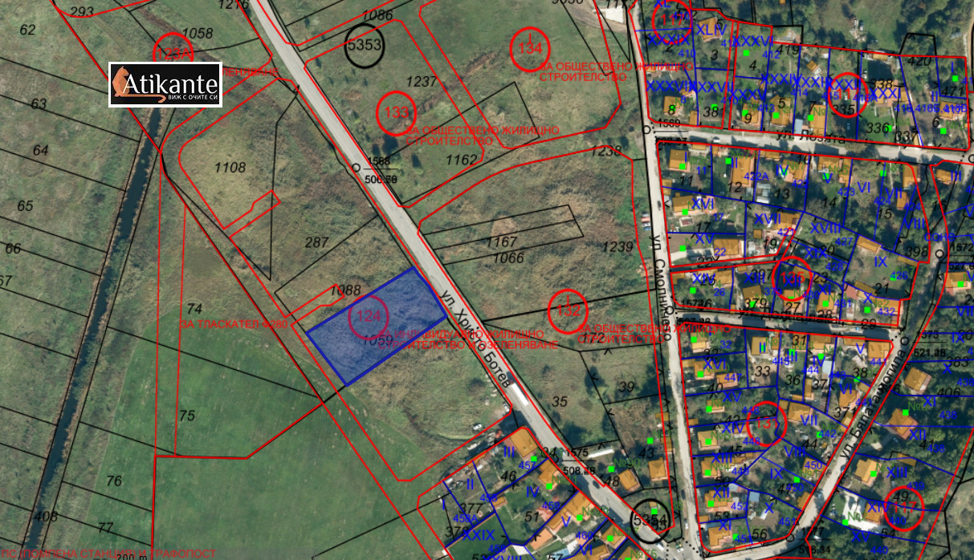Select parcel number 1108
Image resolution: width=974 pixels, height=560 pixels.
(230, 167)
